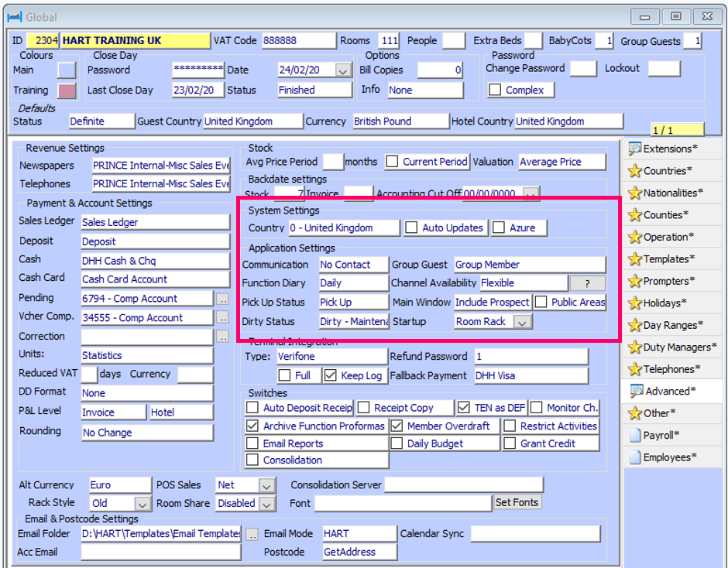
Task: Open the Other star item
Action: 671,413
